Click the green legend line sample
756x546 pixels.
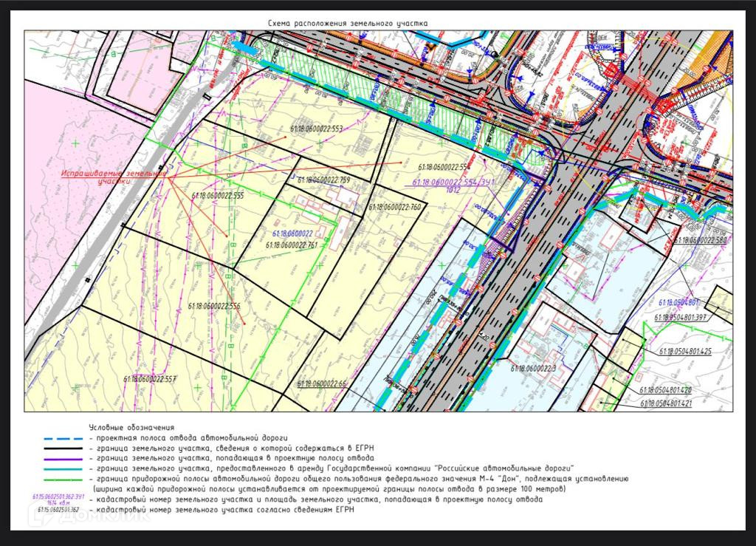(x=63, y=480)
